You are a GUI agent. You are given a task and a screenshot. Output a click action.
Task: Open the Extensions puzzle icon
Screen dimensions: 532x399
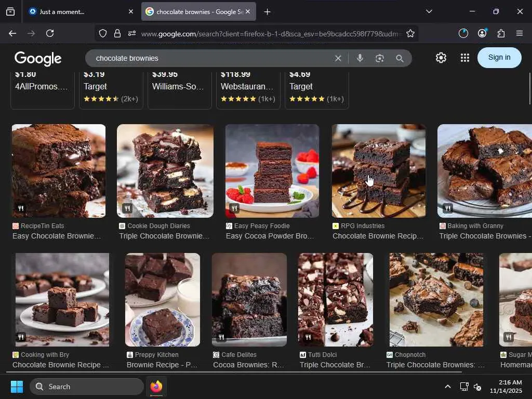(501, 33)
